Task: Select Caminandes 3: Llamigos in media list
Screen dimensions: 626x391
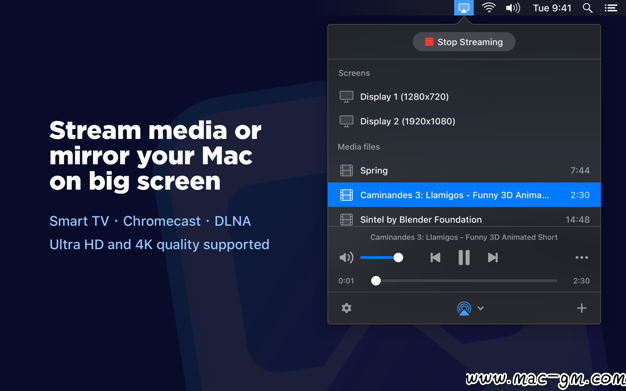Action: (464, 195)
